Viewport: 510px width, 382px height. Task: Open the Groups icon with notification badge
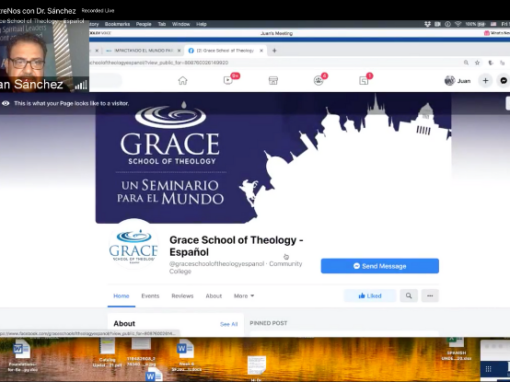coord(319,80)
